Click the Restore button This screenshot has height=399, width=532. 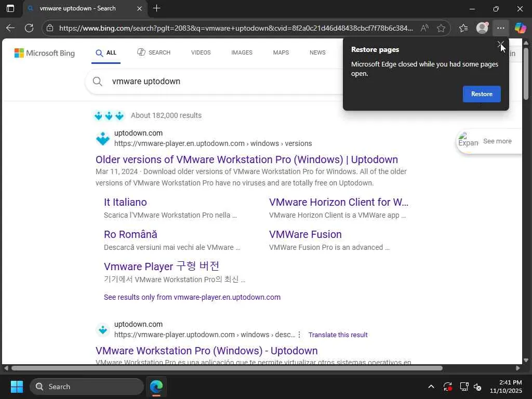(482, 94)
